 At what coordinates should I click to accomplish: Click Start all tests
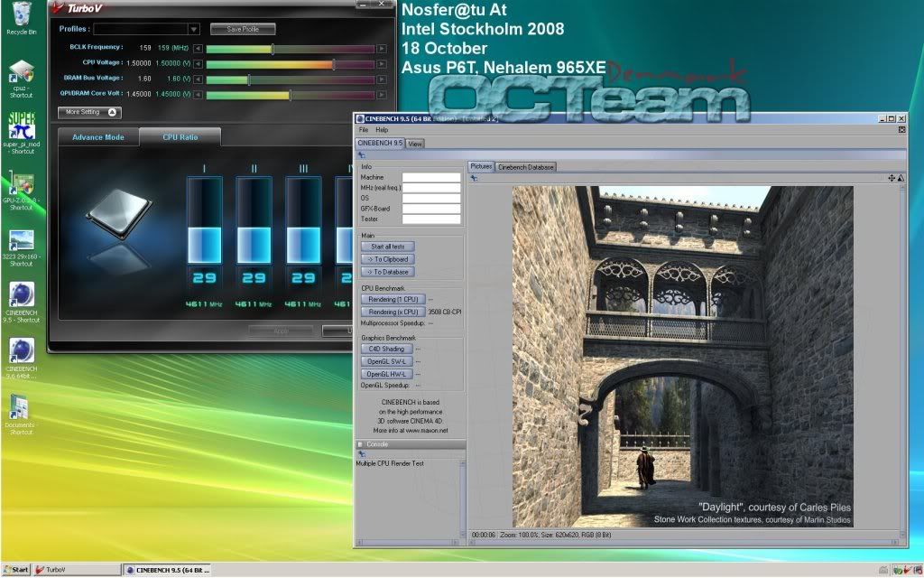pyautogui.click(x=388, y=247)
